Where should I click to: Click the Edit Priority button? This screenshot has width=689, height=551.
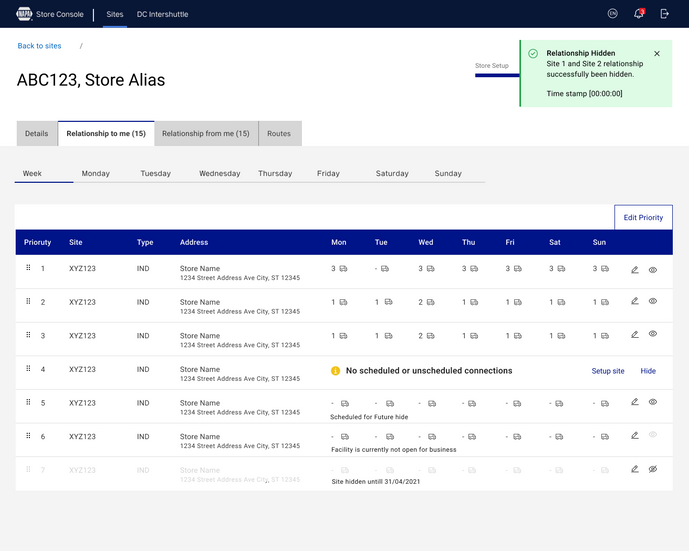pos(643,218)
